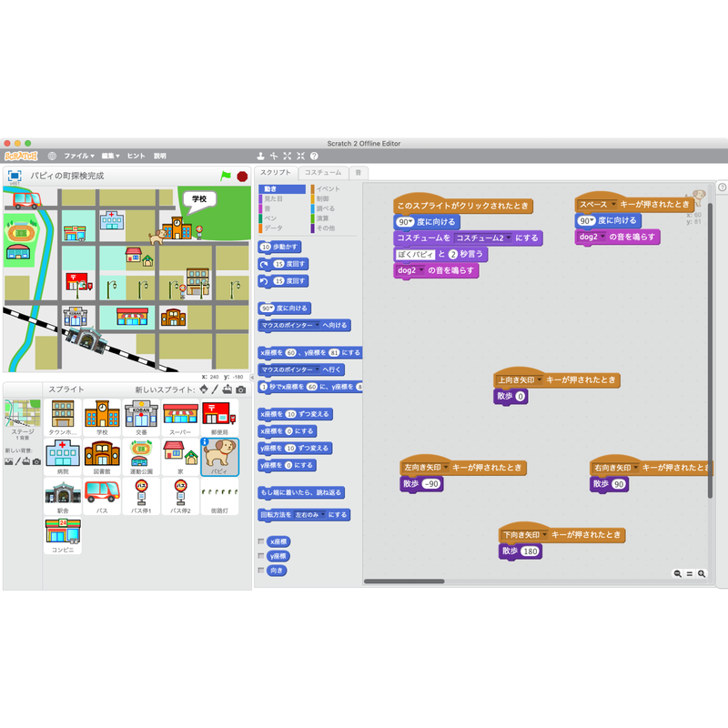Paint a new sprite with brush icon

(x=216, y=389)
